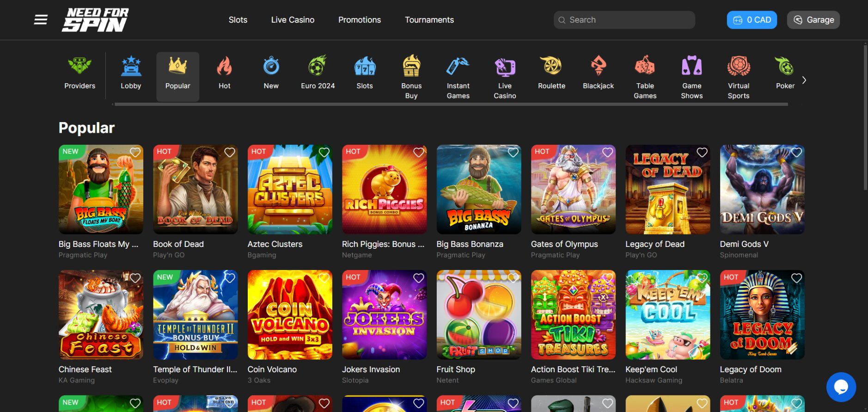Toggle favorite heart on Gates of Olympus
The image size is (868, 412).
point(607,153)
